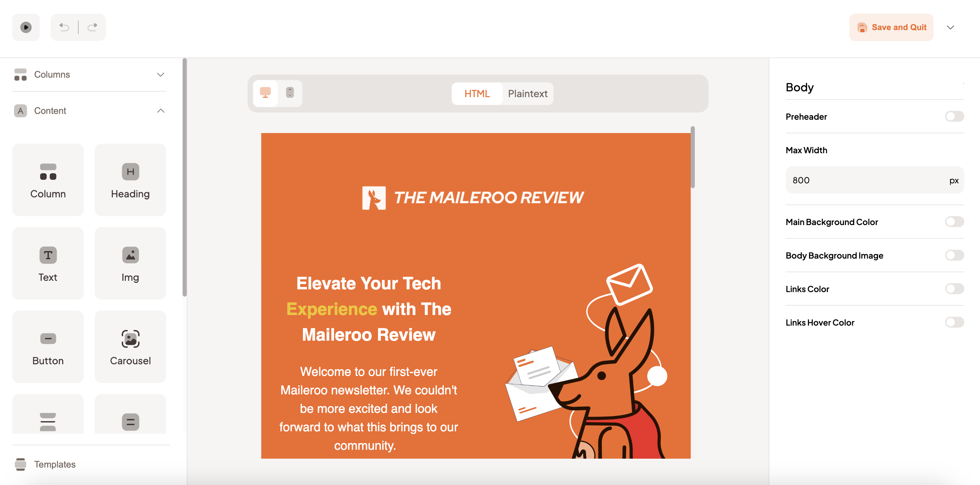Click the redo arrow icon
The width and height of the screenshot is (980, 485).
pyautogui.click(x=92, y=27)
